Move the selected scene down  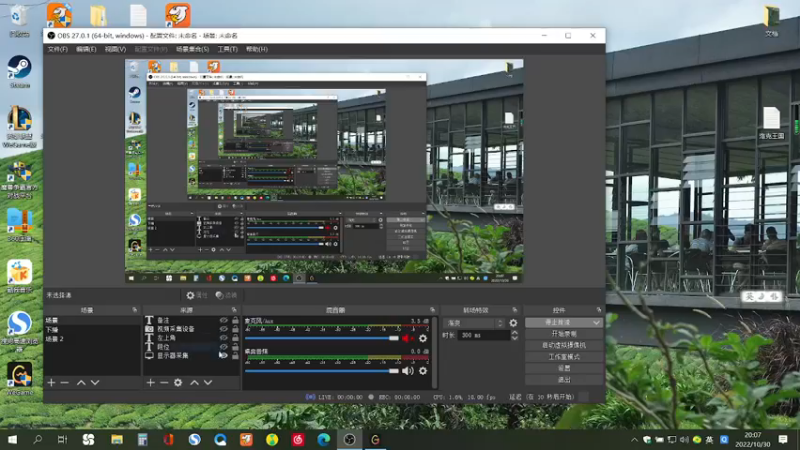(95, 382)
